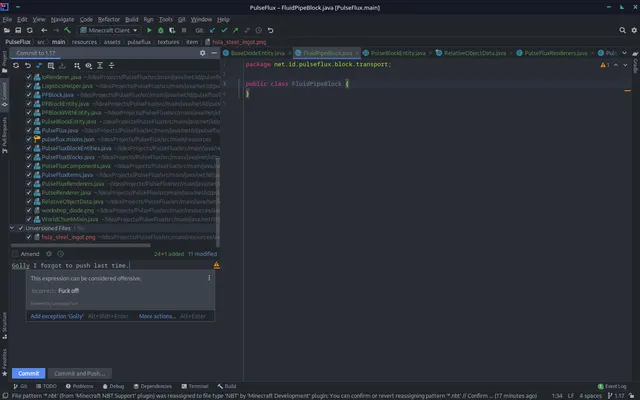640x400 pixels.
Task: Collapse the Unversioned Files tree node
Action: click(x=12, y=228)
